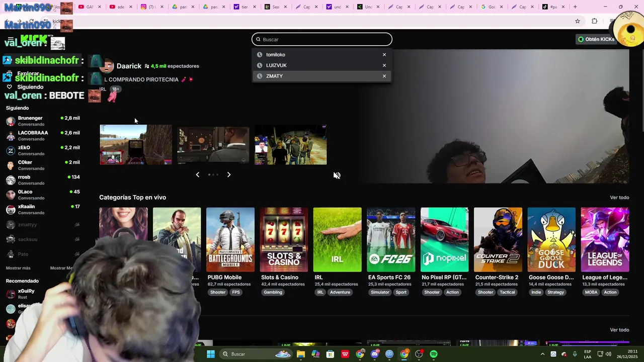The height and width of the screenshot is (362, 644).
Task: Open Daarick channel name link
Action: (129, 66)
